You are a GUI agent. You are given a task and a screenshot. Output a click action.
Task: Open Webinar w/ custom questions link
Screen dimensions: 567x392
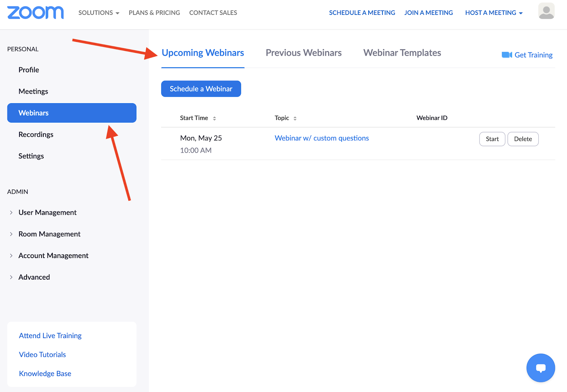pos(321,138)
